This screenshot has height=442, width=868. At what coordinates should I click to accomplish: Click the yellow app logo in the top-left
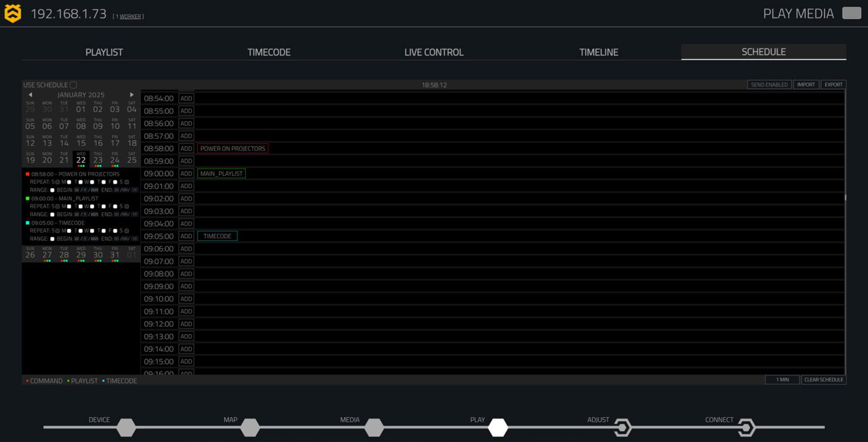click(12, 12)
